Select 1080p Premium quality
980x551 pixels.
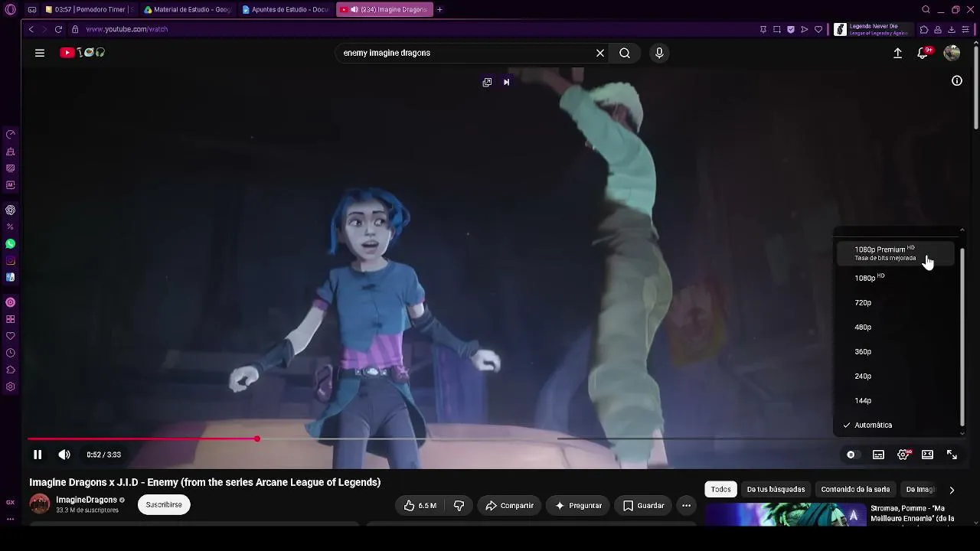[895, 253]
